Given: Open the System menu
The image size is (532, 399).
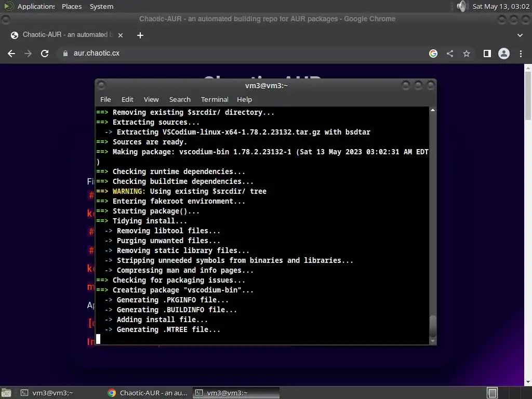Looking at the screenshot, I should (x=101, y=6).
